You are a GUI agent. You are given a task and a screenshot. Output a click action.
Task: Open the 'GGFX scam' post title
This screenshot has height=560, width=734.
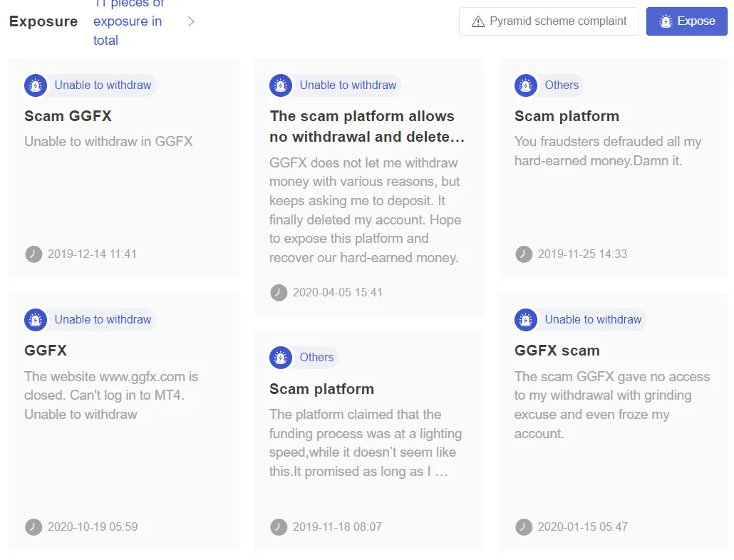click(x=557, y=351)
